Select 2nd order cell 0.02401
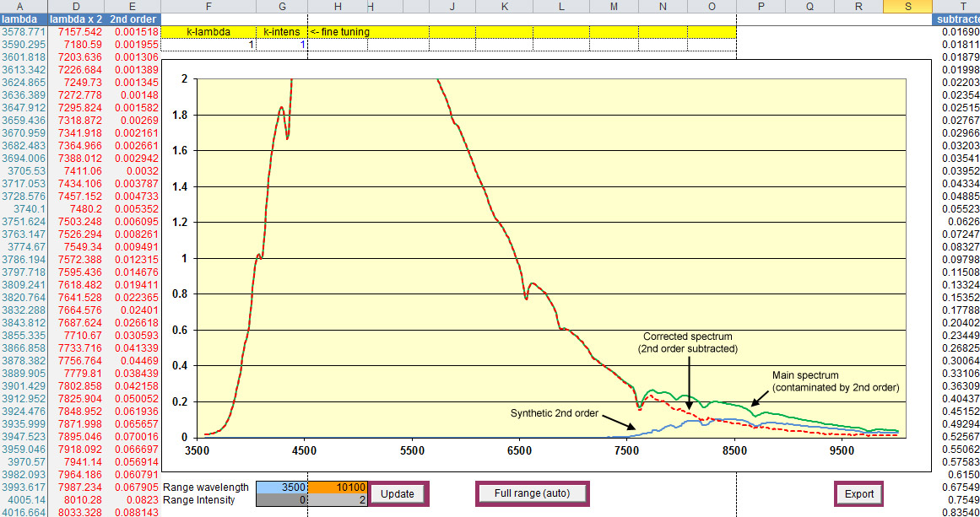The width and height of the screenshot is (980, 517). 133,310
